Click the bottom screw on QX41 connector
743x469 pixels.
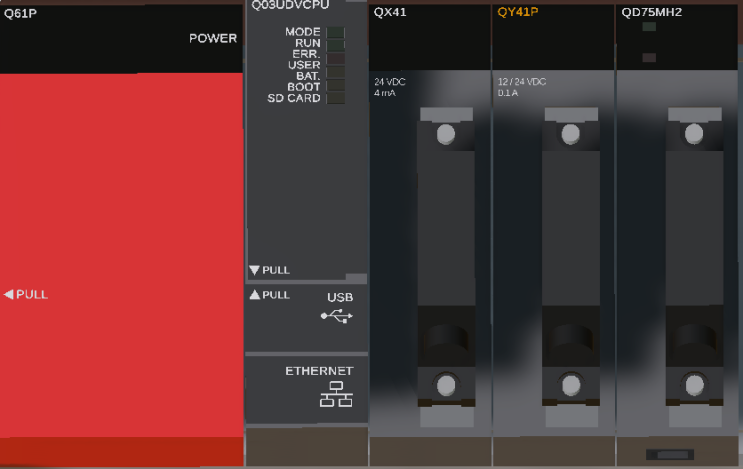[x=446, y=386]
